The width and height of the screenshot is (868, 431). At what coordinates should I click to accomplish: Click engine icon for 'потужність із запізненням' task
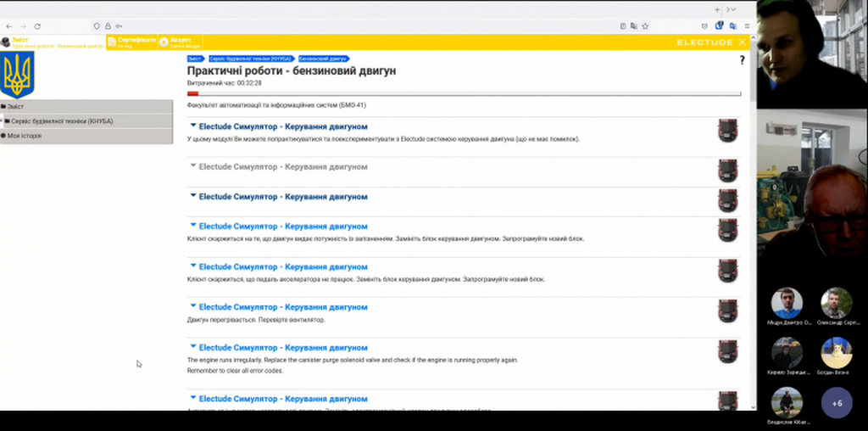click(728, 230)
